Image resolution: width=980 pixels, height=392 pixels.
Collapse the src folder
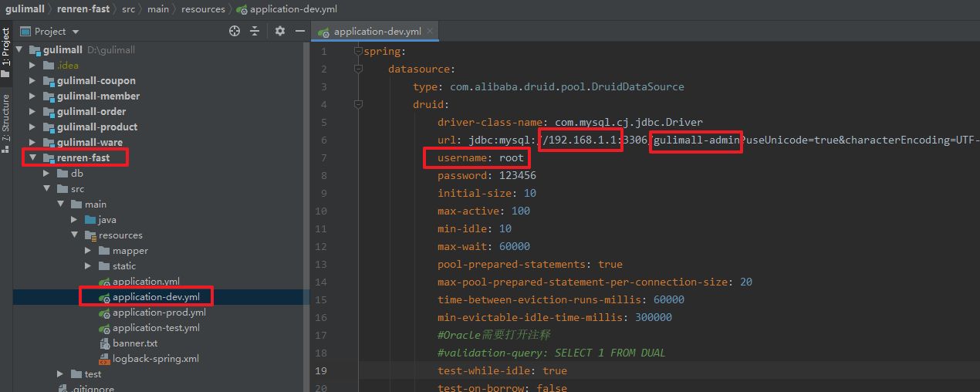pyautogui.click(x=46, y=188)
